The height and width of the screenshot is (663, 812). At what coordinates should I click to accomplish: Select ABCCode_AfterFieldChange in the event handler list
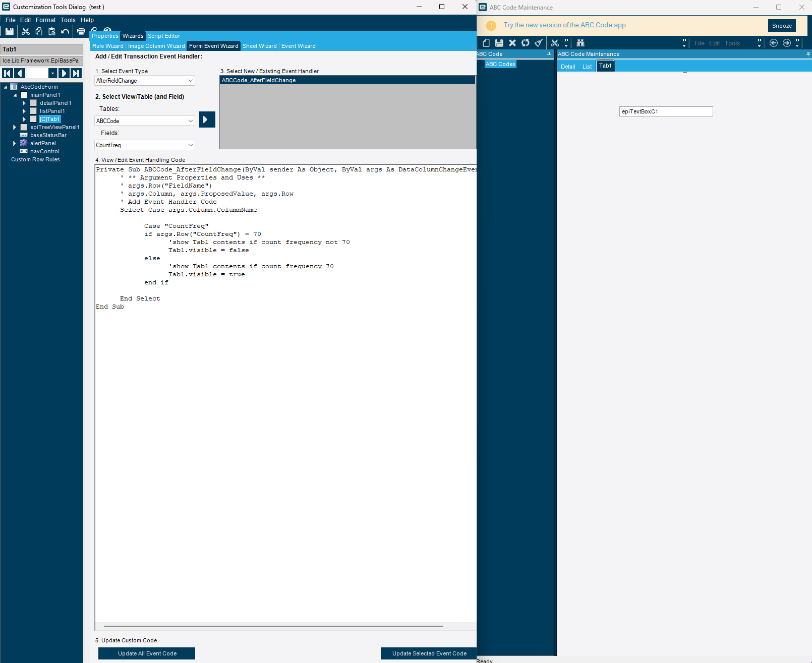click(x=347, y=80)
